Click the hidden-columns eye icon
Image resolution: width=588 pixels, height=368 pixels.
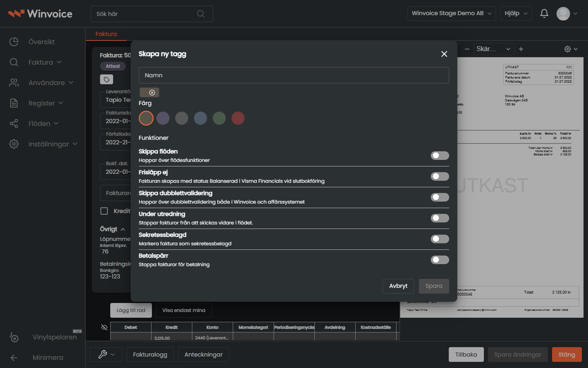point(104,327)
